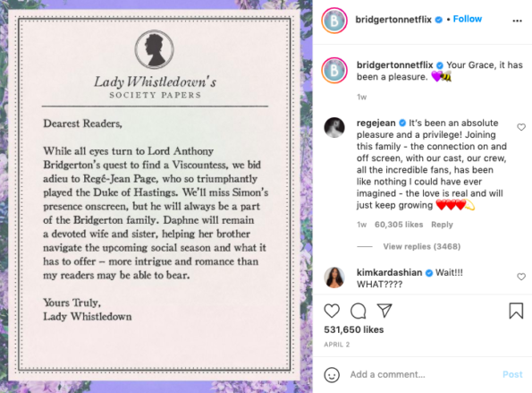This screenshot has height=393, width=532.
Task: Follow the bridgertonnetflix account
Action: click(468, 19)
